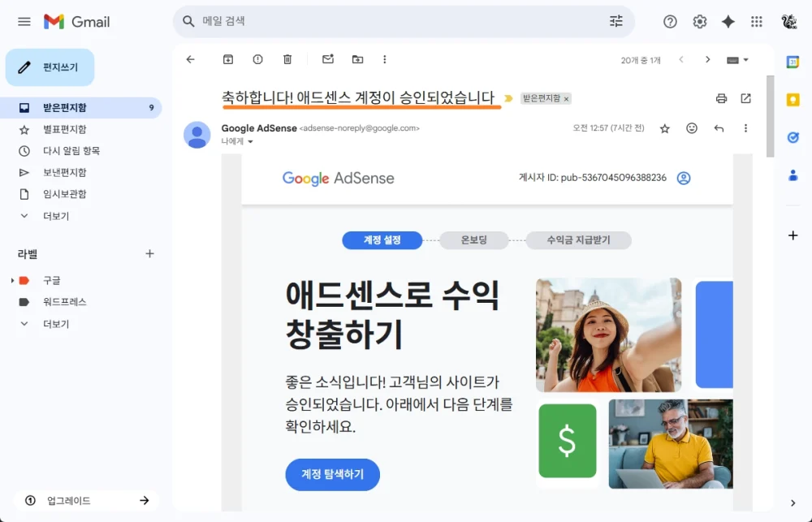812x522 pixels.
Task: Mark the email as unread
Action: (x=327, y=59)
